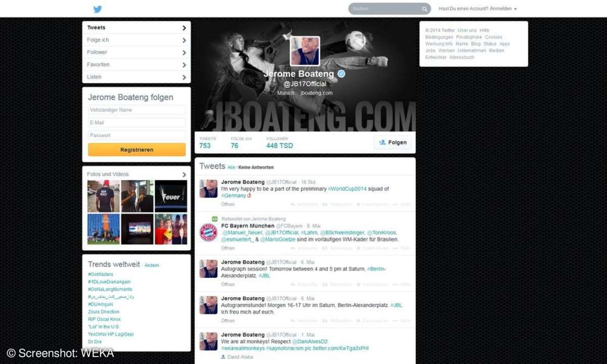Screen dimensions: 607x364
Task: Expand the Folge ich chevron in sidebar
Action: point(184,40)
